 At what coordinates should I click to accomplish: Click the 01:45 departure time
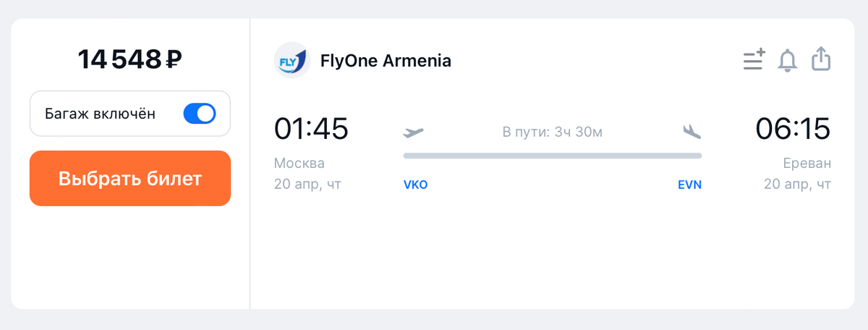point(311,129)
